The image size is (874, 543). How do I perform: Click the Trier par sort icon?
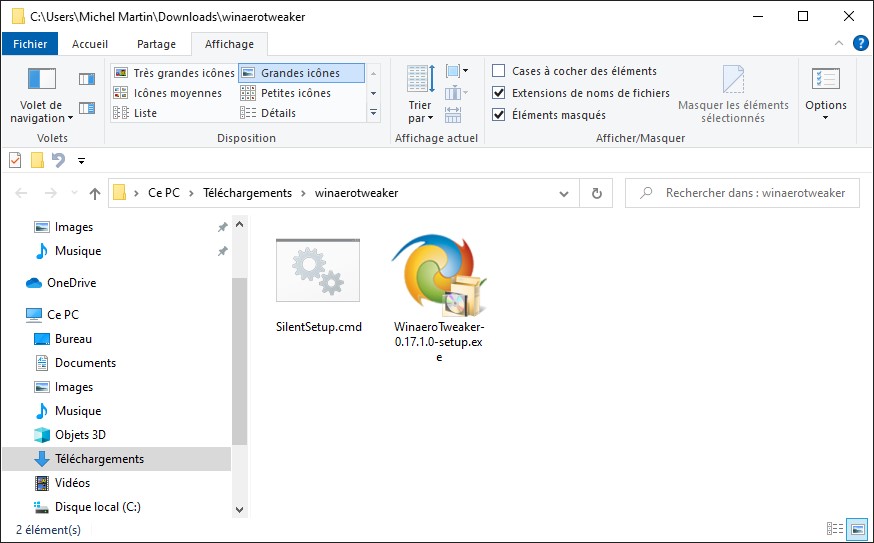pos(421,80)
